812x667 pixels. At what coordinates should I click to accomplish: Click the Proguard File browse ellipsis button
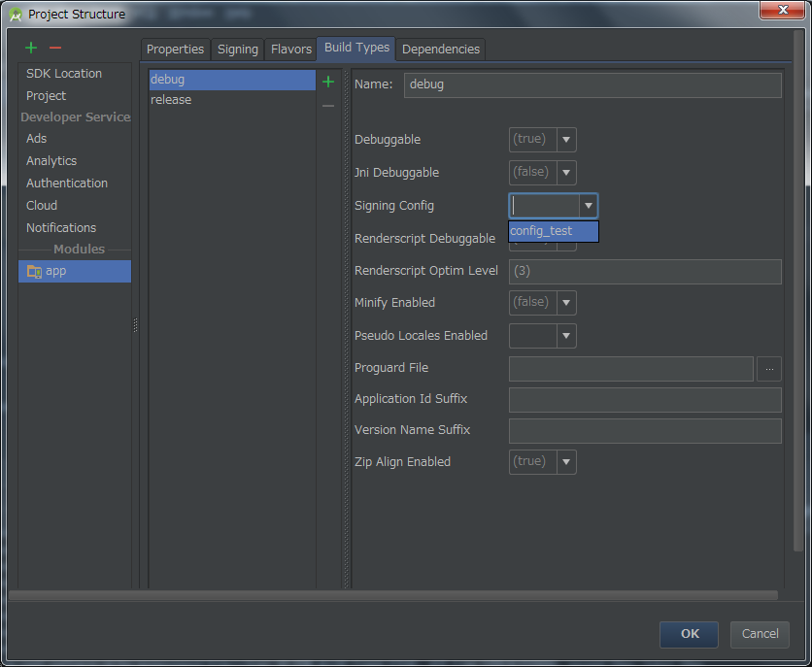point(768,369)
